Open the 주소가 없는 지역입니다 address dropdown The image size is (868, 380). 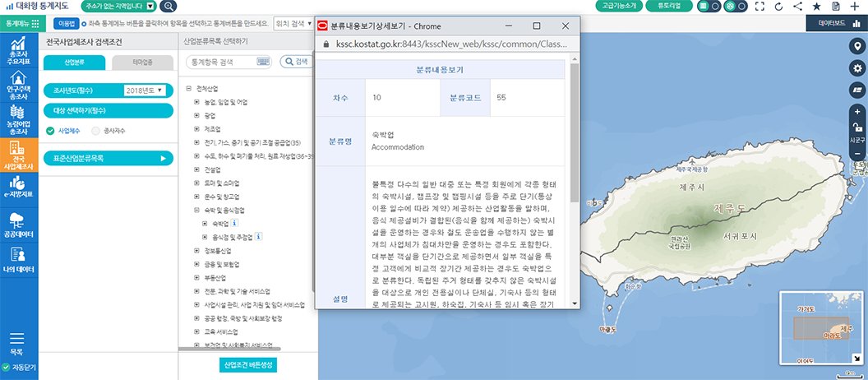[x=118, y=6]
